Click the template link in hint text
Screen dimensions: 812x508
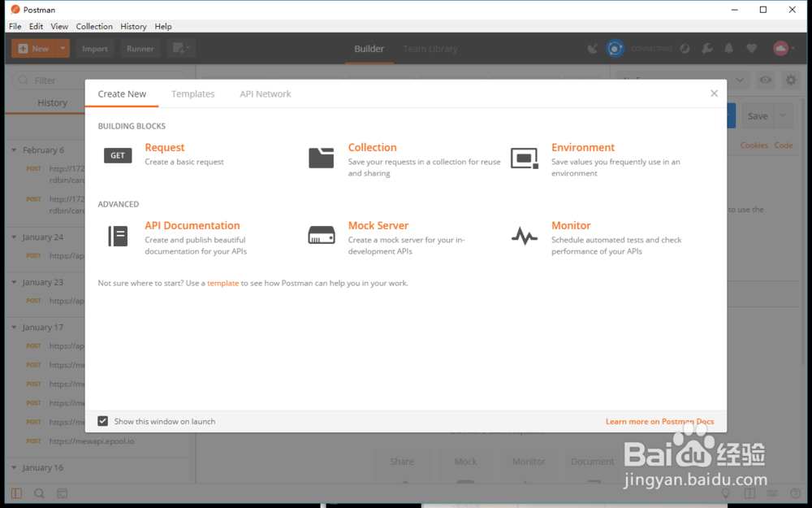(222, 283)
